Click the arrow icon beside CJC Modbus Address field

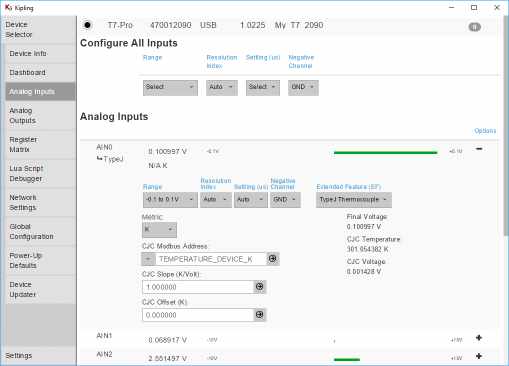tap(272, 259)
